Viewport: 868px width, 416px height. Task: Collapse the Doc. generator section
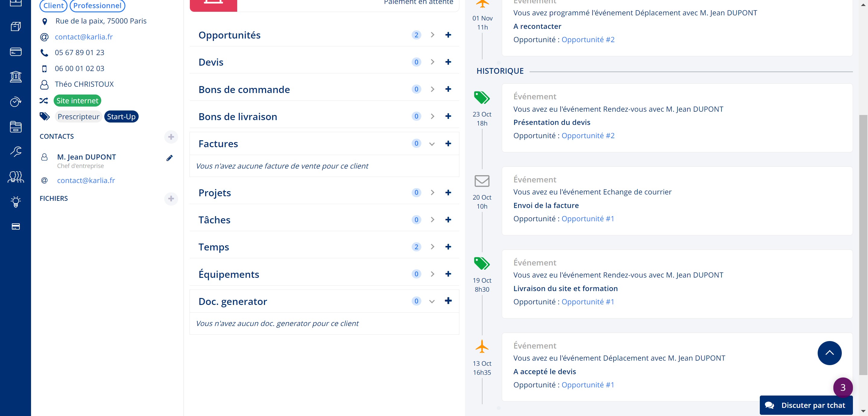tap(432, 302)
